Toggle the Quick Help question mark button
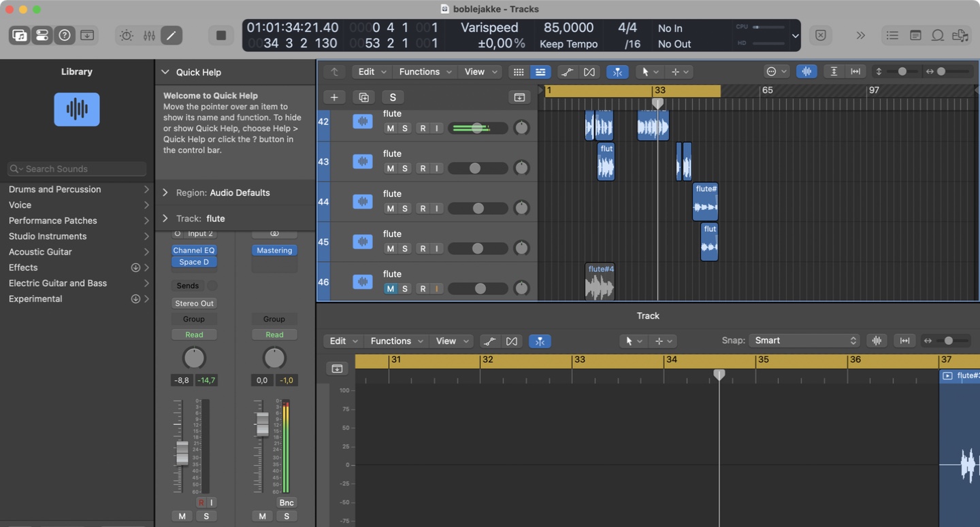 point(65,35)
